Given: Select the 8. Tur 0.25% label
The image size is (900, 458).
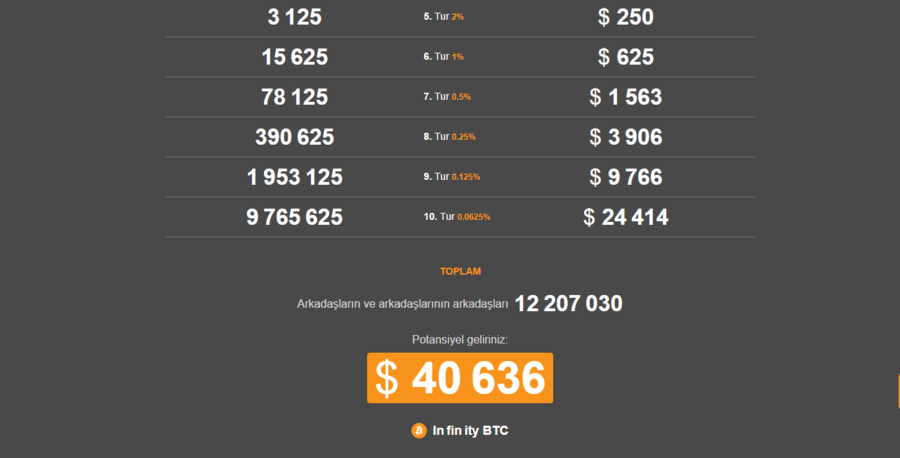Looking at the screenshot, I should 449,137.
